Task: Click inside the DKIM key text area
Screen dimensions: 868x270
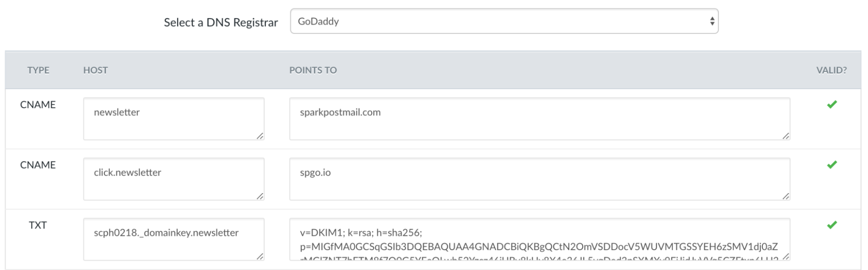Action: [540, 239]
